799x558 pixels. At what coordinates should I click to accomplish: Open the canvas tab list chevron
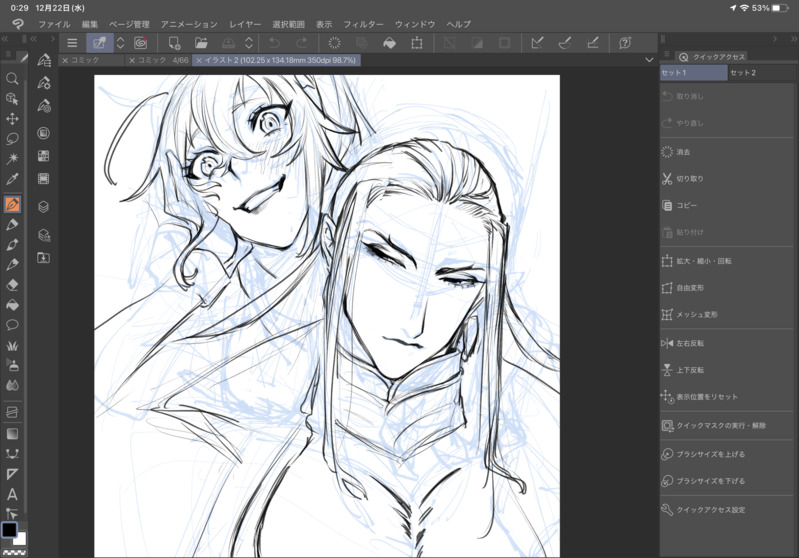(649, 60)
